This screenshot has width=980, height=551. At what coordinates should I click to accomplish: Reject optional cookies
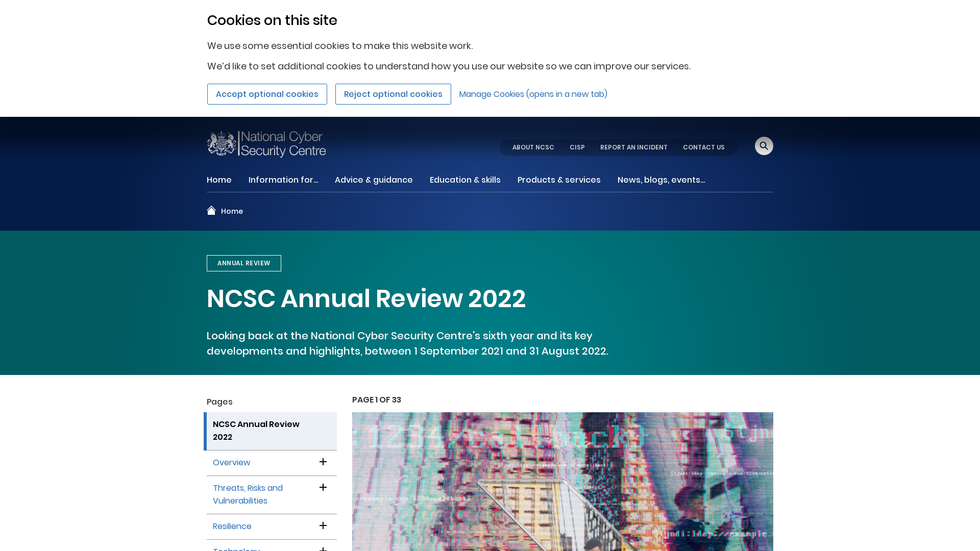(x=393, y=94)
